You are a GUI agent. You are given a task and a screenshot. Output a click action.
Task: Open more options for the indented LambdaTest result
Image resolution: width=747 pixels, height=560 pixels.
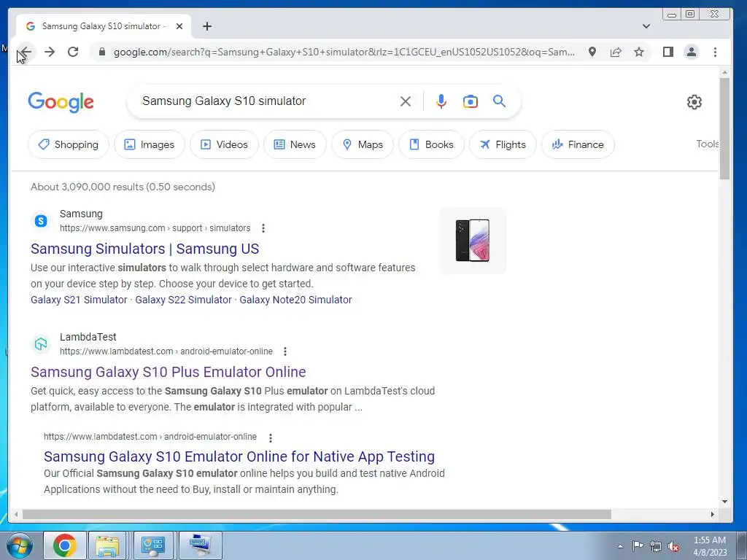click(x=270, y=437)
